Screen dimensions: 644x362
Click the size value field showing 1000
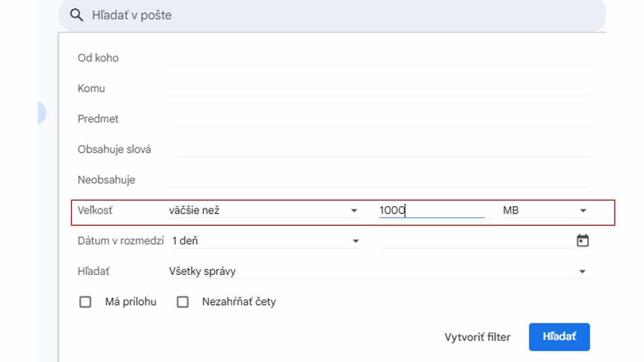[432, 210]
